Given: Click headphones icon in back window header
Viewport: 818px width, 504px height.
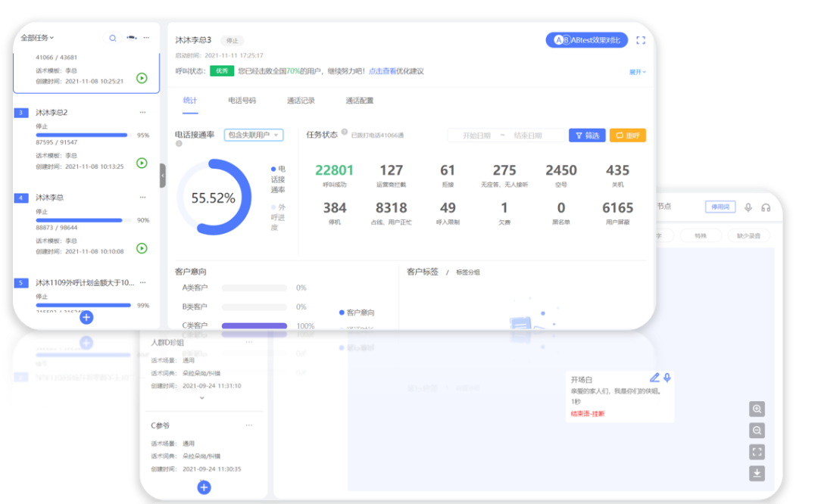Looking at the screenshot, I should (x=766, y=207).
